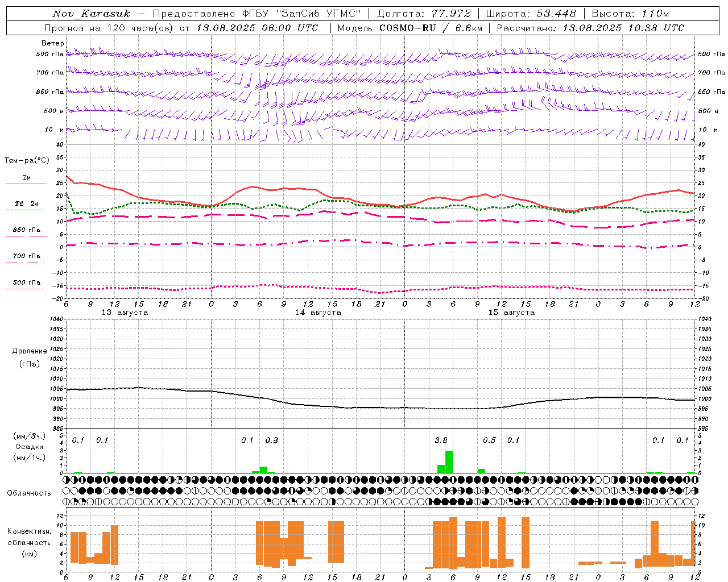The height and width of the screenshot is (582, 728).
Task: Click the Давление pressure panel label
Action: coord(30,351)
